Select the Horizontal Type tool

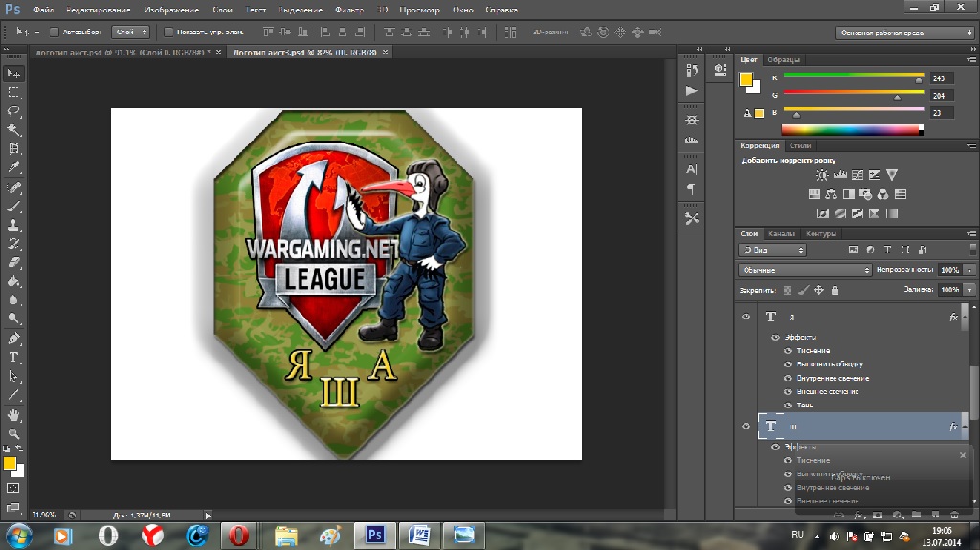pos(13,358)
